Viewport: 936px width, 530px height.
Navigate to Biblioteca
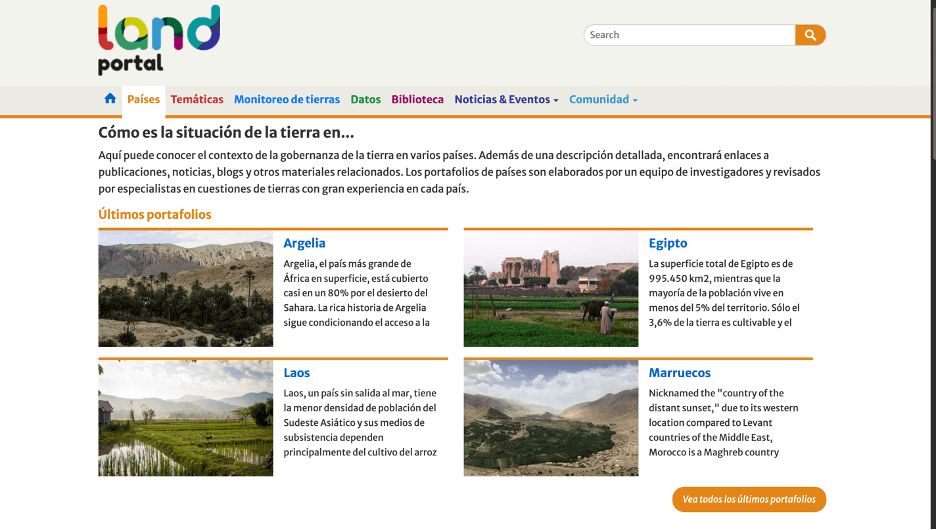point(417,100)
